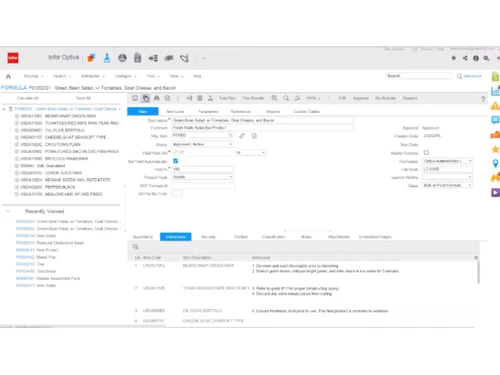Click the binoculars icon in formula toolbar
Viewport: 500px width, 375px height.
click(156, 98)
